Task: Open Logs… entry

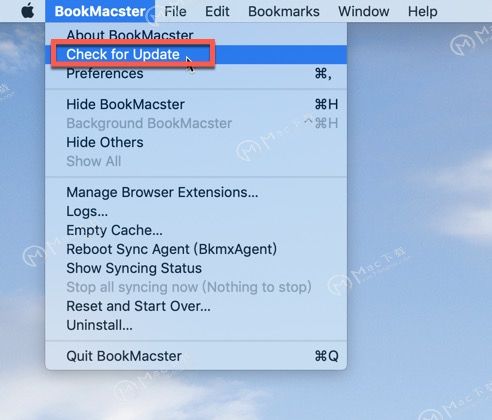Action: pyautogui.click(x=196, y=211)
